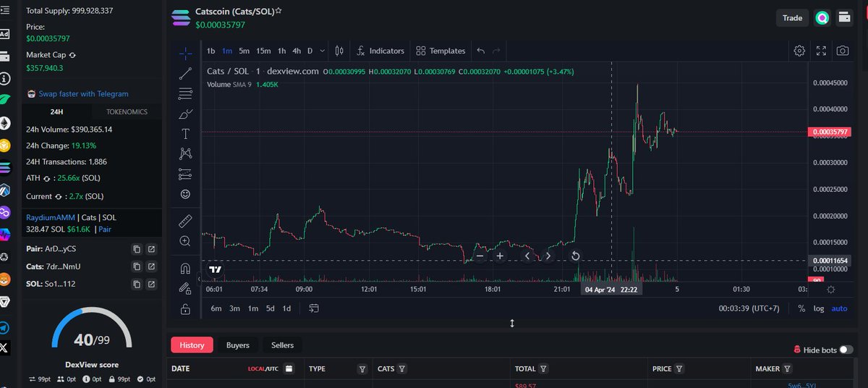Open the go-to-date calendar button
Screen dimensions: 868x388
(x=313, y=308)
